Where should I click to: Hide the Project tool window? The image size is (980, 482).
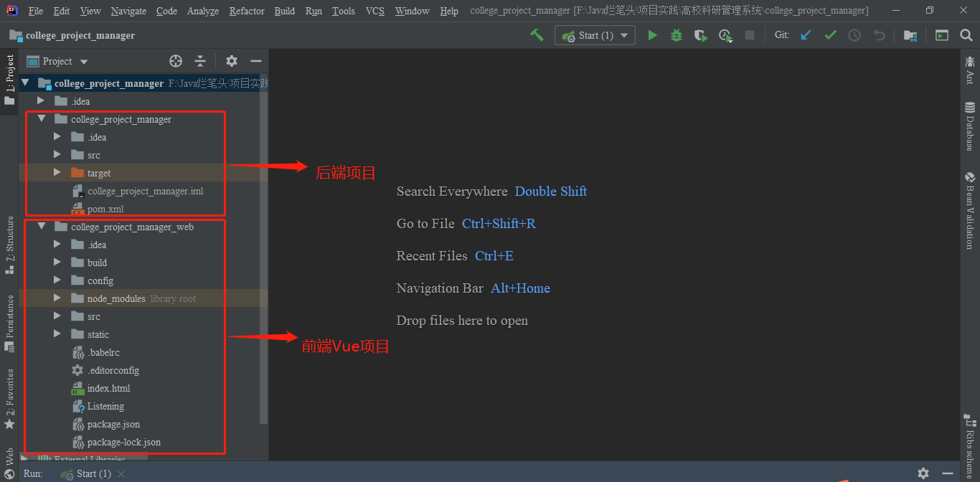[x=255, y=61]
